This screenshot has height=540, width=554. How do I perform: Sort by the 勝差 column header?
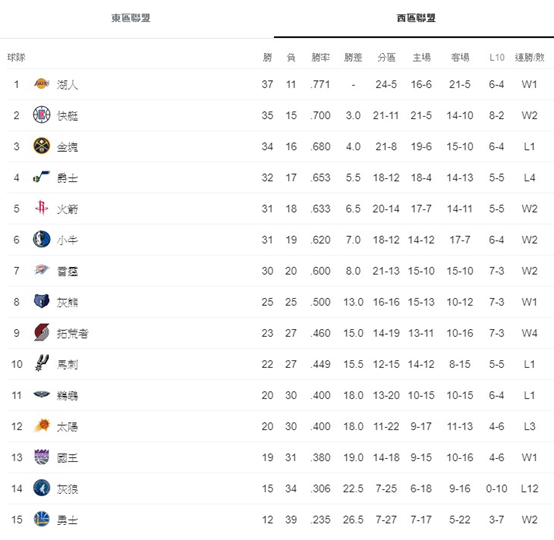tap(353, 57)
